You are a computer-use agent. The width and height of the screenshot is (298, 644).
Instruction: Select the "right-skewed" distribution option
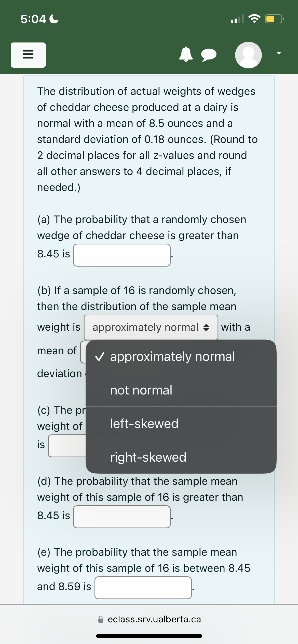(148, 457)
